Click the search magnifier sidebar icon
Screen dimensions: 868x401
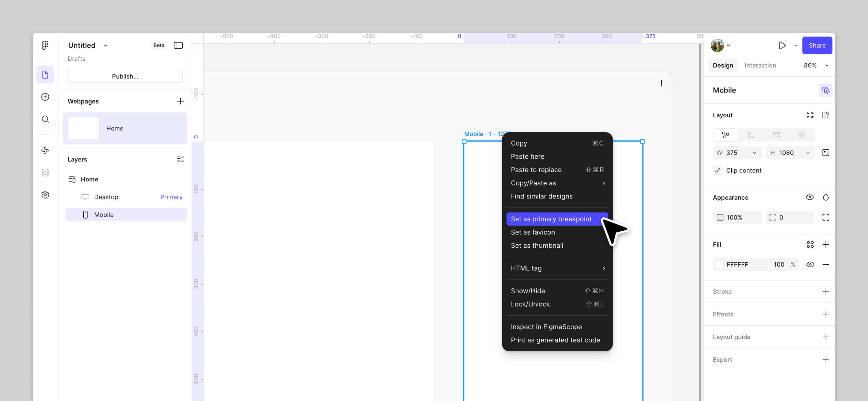(45, 119)
